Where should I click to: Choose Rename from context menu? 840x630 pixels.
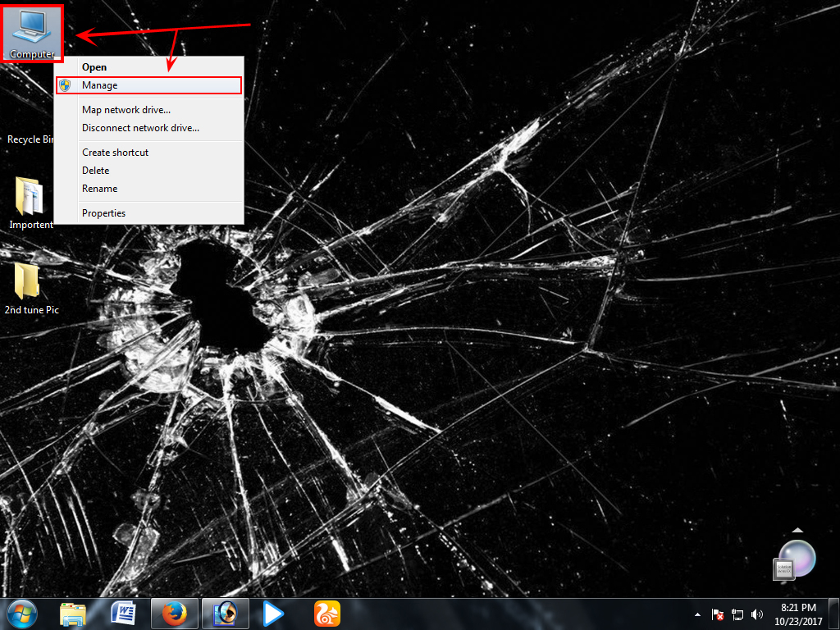(x=149, y=189)
